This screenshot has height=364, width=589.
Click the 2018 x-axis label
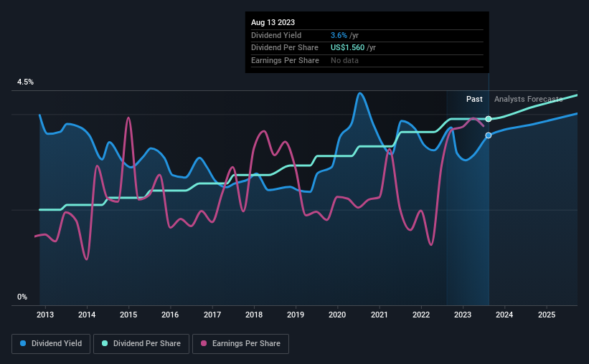(x=254, y=315)
